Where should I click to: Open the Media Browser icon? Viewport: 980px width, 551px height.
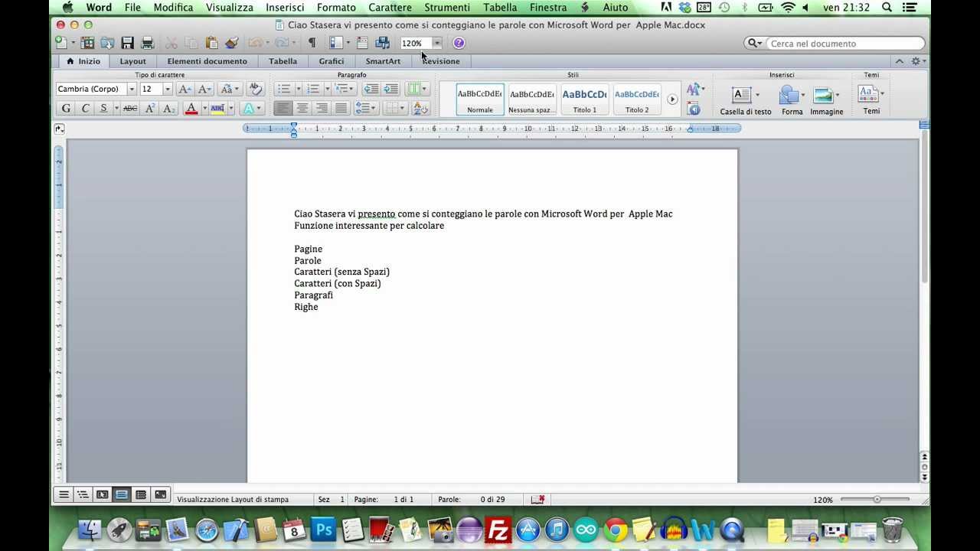382,43
